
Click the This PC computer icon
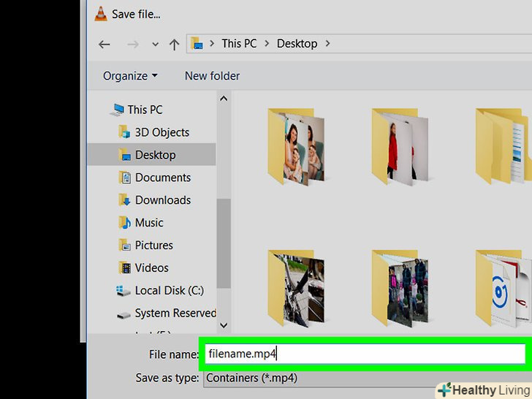pos(118,110)
